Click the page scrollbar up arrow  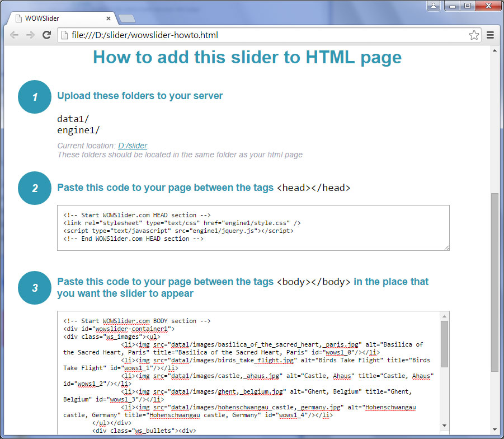494,50
